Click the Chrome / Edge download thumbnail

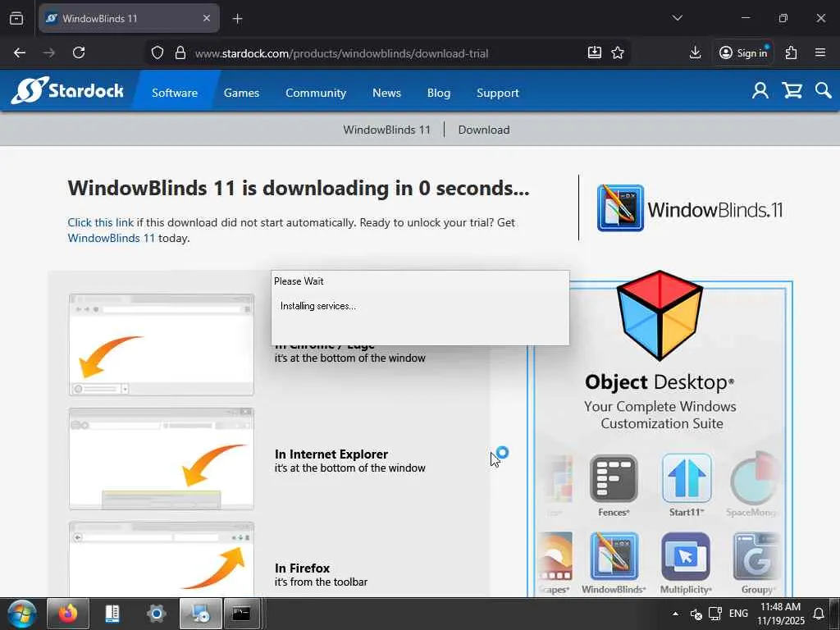162,345
